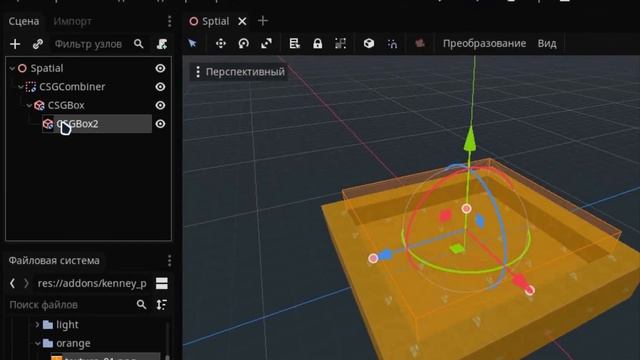Click the blue Z-axis gizmo arrow
640x360 pixels.
(385, 256)
